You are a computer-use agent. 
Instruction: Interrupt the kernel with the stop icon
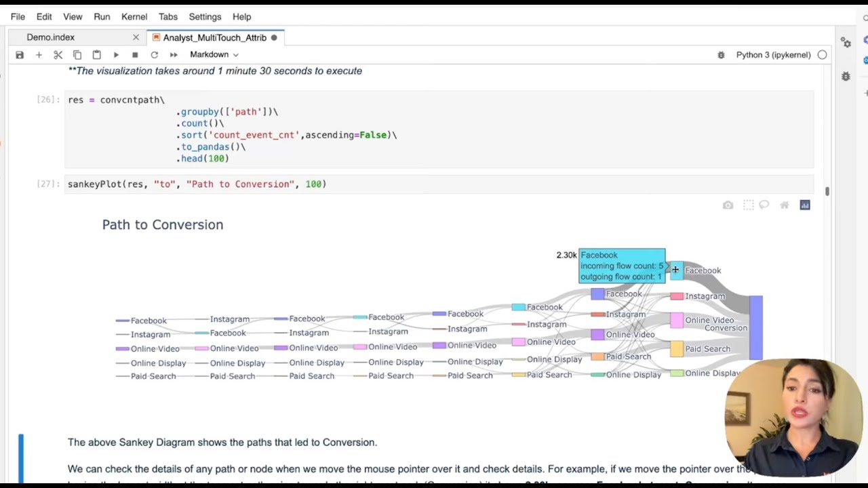click(x=135, y=55)
